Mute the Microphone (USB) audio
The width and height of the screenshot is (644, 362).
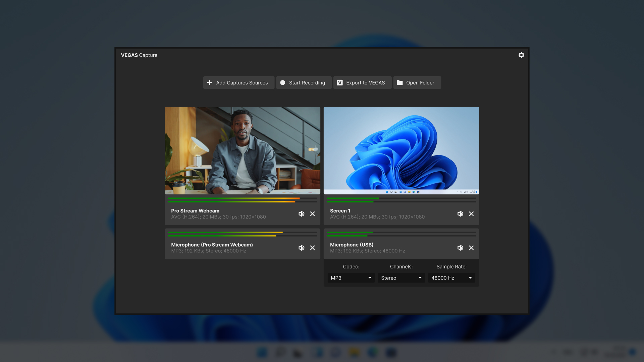click(460, 248)
